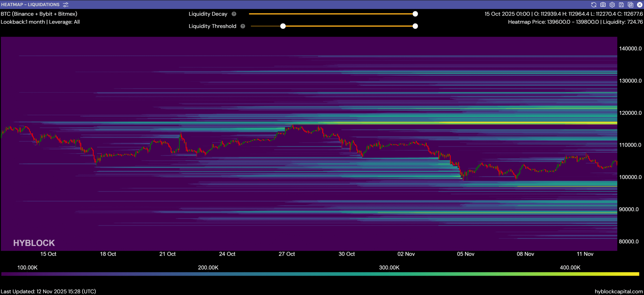This screenshot has height=295, width=644.
Task: Click the left Liquidity Threshold handle
Action: coord(283,26)
